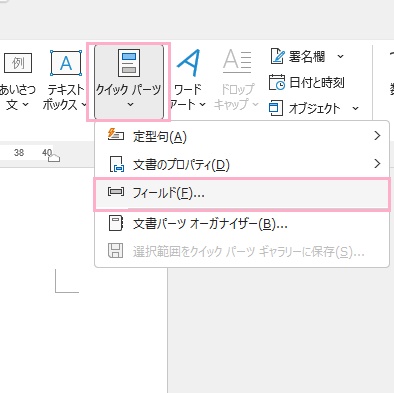Click the right indent marker on ruler
The width and height of the screenshot is (394, 393).
(54, 157)
